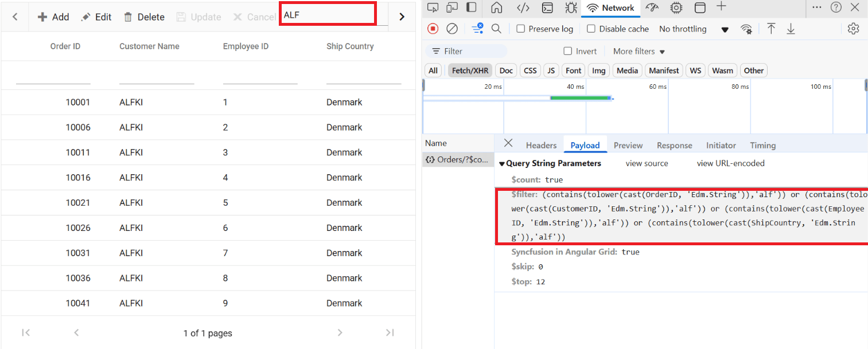Open DevTools help question mark icon
Screen dimensions: 868x349
coord(836,7)
